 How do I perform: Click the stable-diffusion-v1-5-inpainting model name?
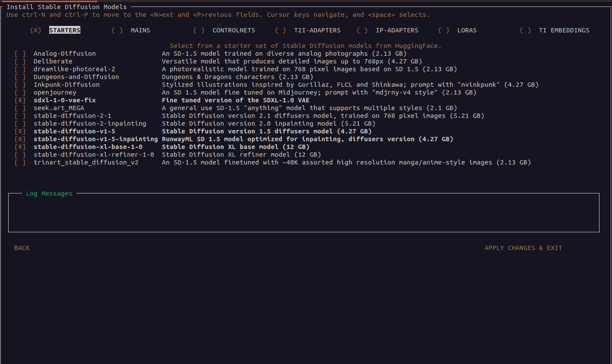[96, 139]
